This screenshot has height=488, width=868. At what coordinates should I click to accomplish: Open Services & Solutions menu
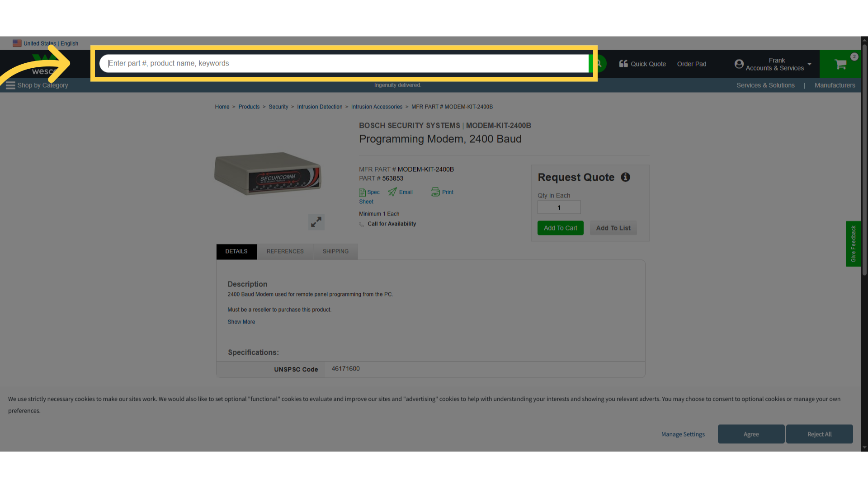765,85
